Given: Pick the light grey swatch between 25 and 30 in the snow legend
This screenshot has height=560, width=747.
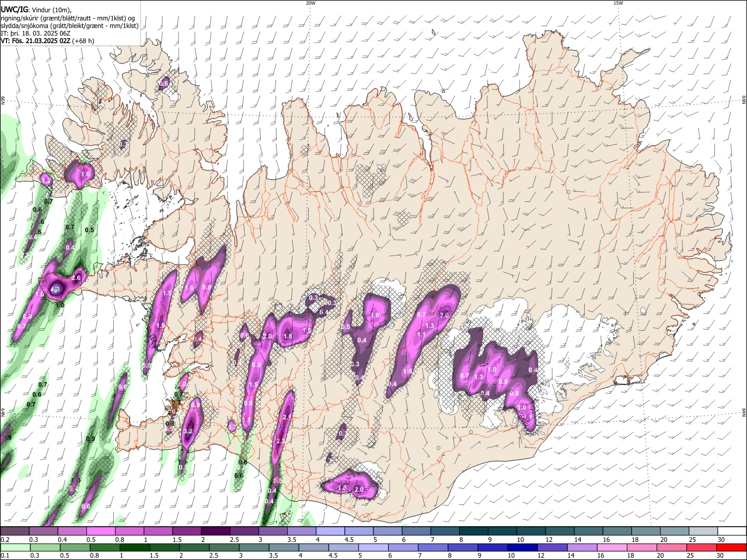Looking at the screenshot, I should pos(703,531).
